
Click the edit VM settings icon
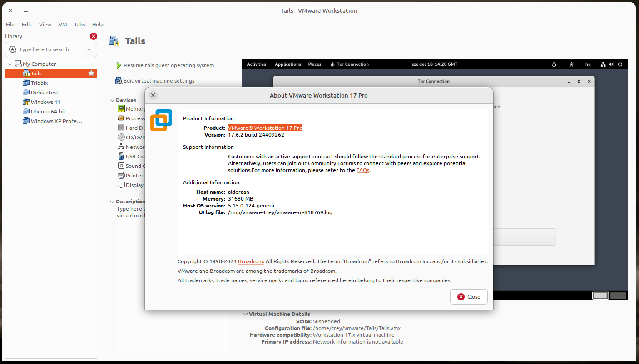click(119, 81)
